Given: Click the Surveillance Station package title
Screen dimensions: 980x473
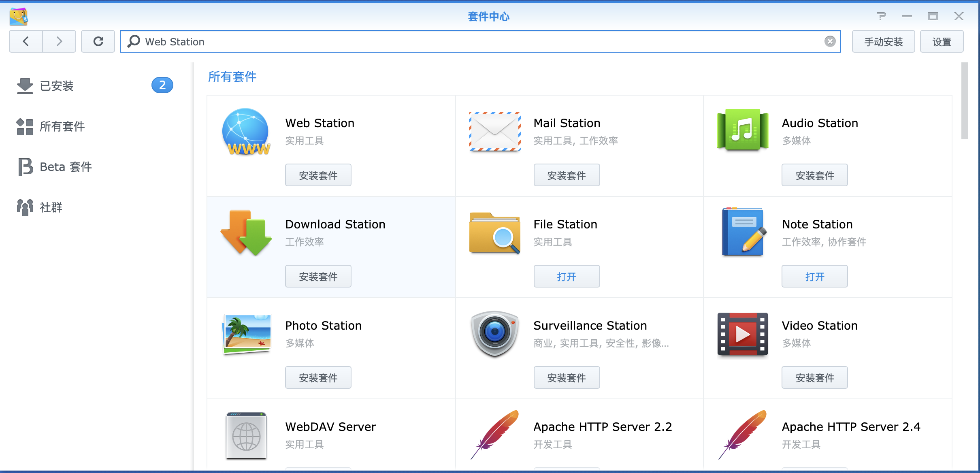Looking at the screenshot, I should [x=590, y=325].
